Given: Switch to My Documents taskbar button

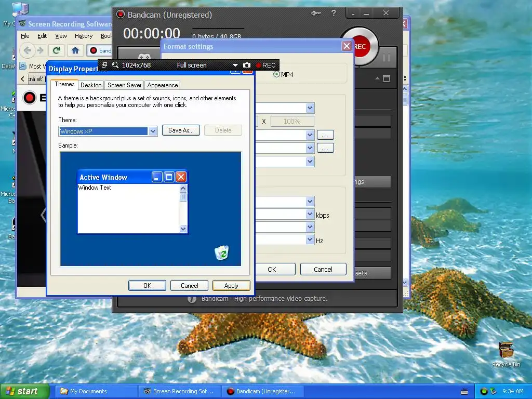Looking at the screenshot, I should point(96,392).
